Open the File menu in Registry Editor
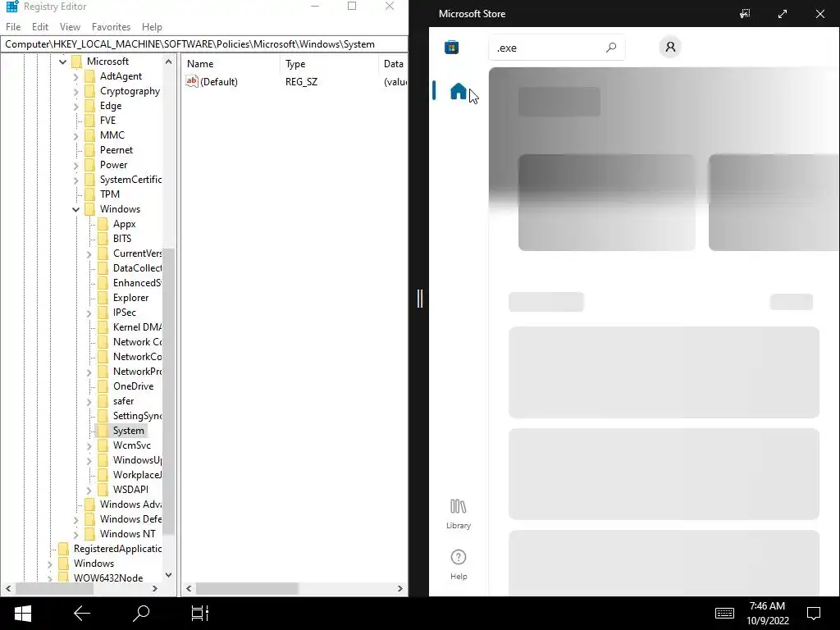The height and width of the screenshot is (630, 840). pyautogui.click(x=13, y=27)
